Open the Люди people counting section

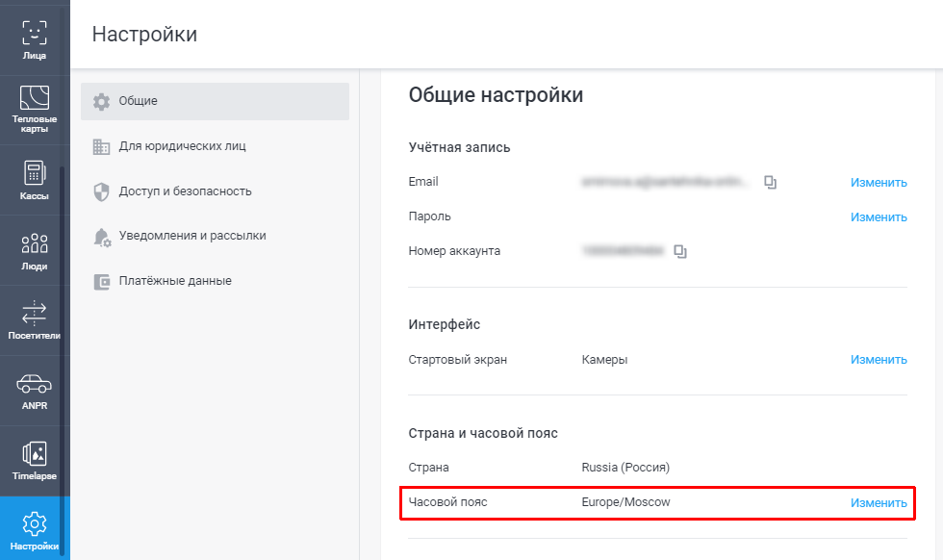[35, 250]
